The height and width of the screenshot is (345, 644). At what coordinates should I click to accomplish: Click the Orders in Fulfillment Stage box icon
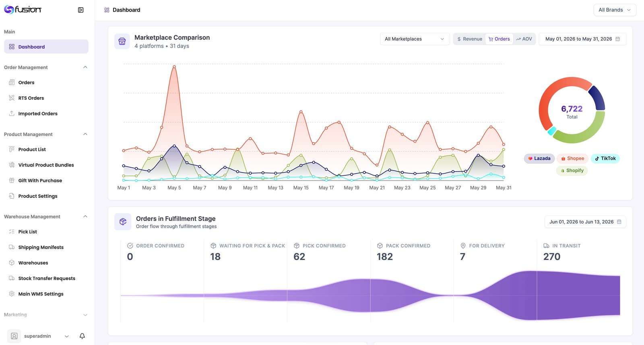pos(123,222)
